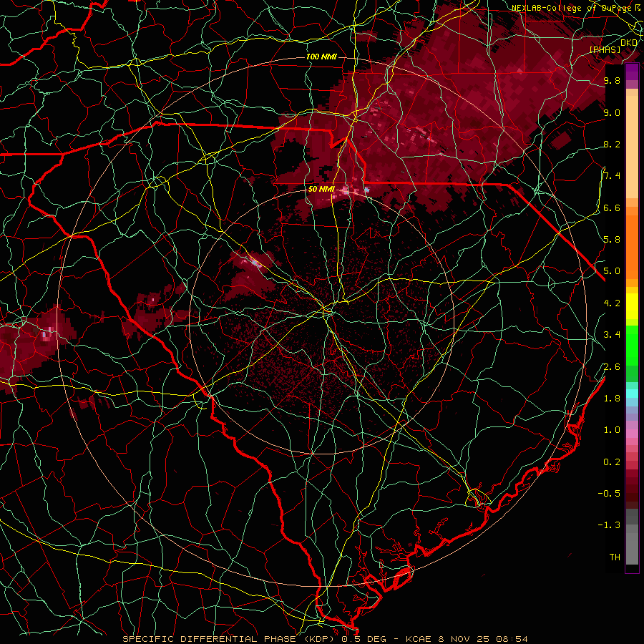Select the 2.6 value on the legend
The width and height of the screenshot is (644, 644).
point(612,366)
